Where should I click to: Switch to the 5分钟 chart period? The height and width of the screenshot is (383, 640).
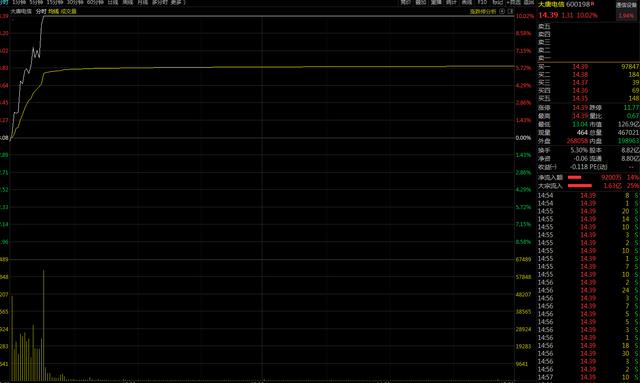coord(36,2)
